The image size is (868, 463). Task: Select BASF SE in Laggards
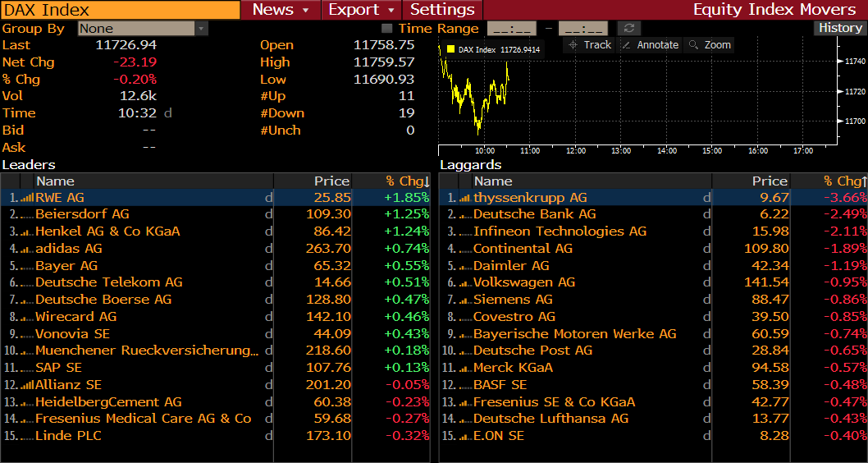point(653,385)
